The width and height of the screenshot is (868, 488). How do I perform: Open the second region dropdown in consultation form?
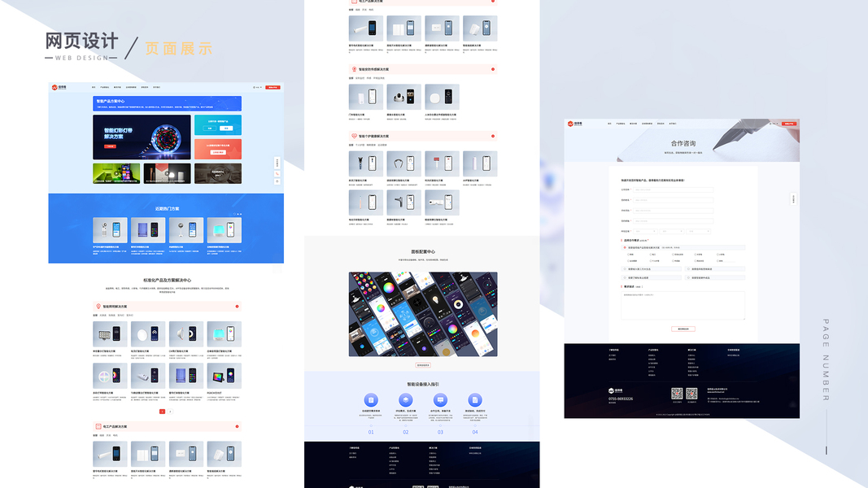[672, 231]
